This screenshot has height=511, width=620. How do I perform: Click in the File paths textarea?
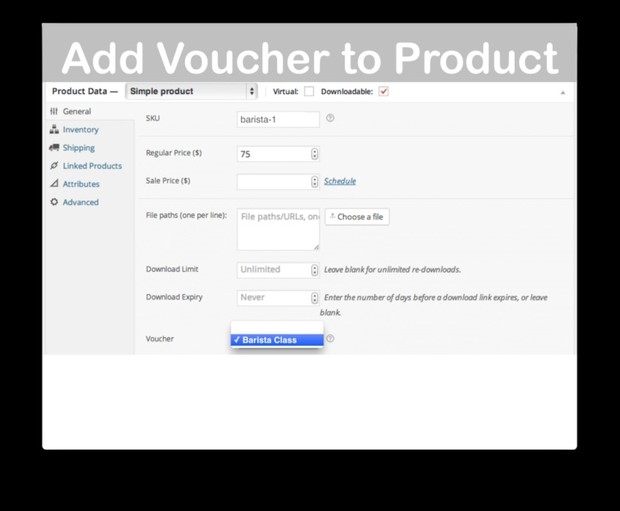click(278, 229)
